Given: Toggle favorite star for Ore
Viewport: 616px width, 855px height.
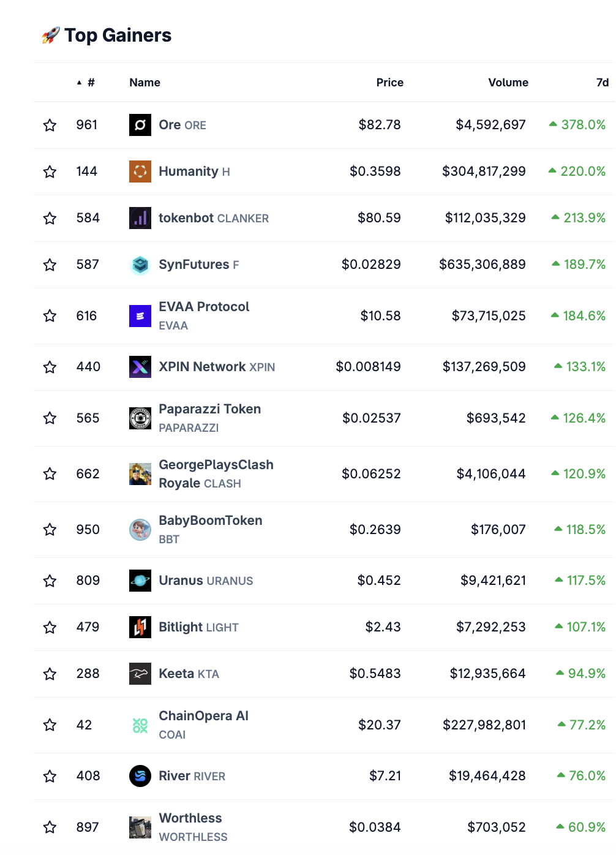Looking at the screenshot, I should point(50,125).
